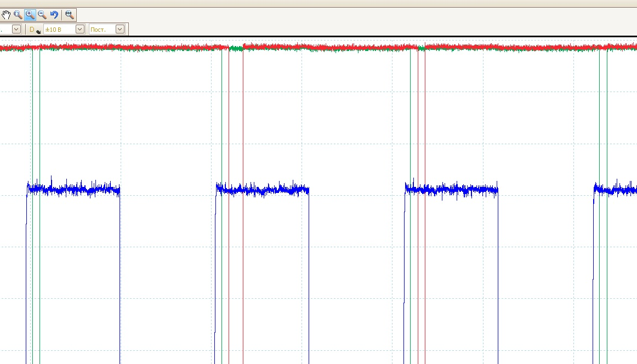
Task: Expand the ±10 В range dropdown
Action: (x=80, y=30)
